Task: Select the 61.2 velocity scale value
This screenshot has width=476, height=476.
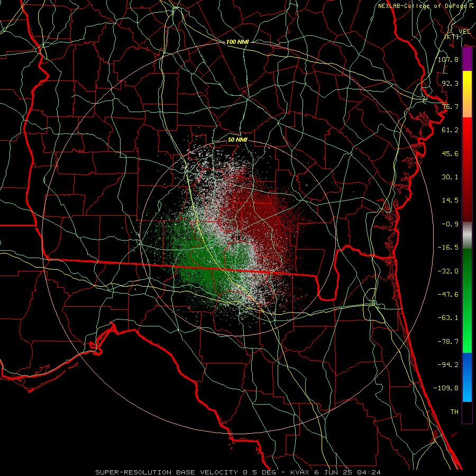Action: click(x=450, y=130)
